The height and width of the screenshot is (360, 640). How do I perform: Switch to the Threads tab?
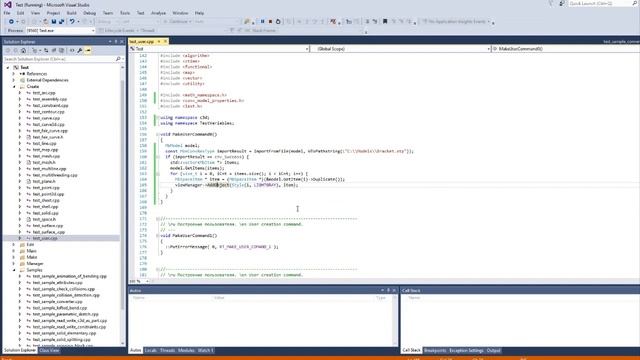167,351
